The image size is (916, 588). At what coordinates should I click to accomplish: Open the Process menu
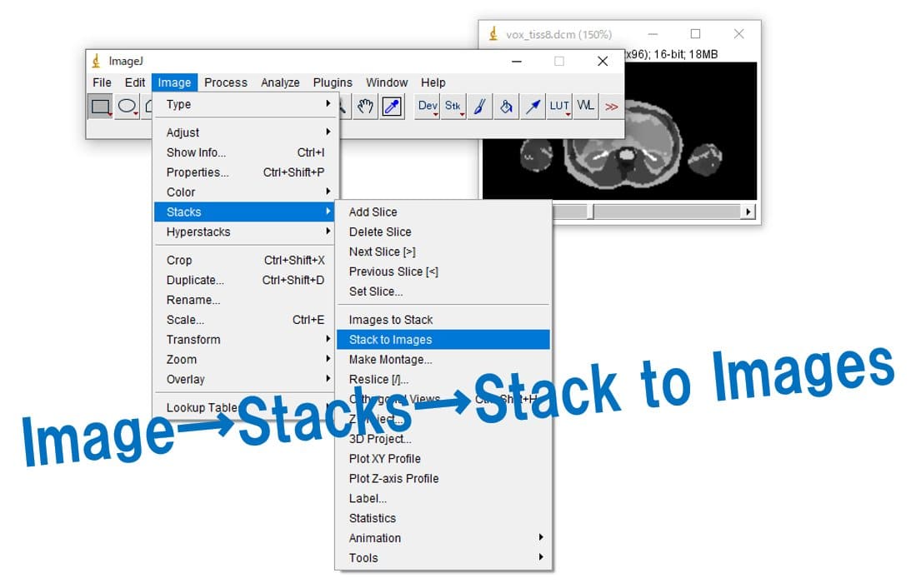(x=226, y=82)
